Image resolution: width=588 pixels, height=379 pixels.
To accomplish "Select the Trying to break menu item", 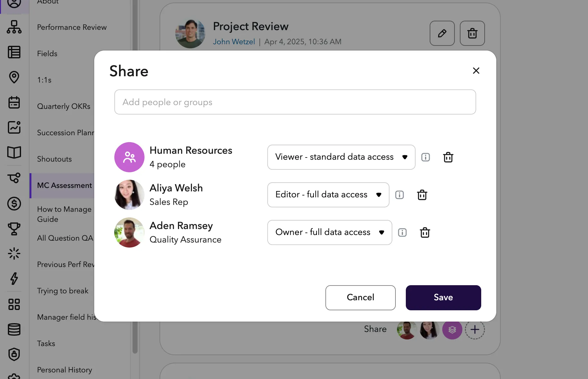I will tap(63, 291).
